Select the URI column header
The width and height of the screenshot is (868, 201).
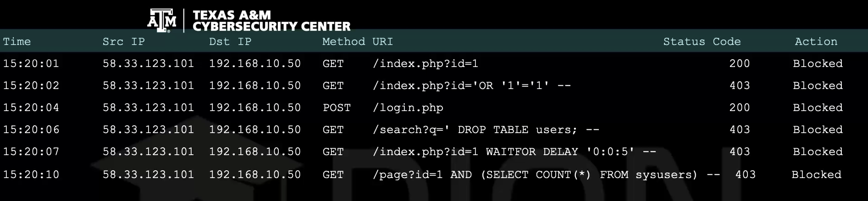click(383, 41)
